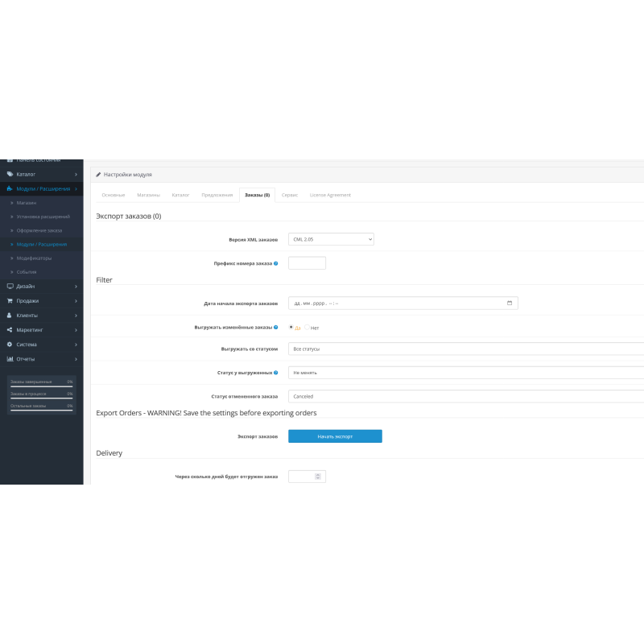The height and width of the screenshot is (644, 644).
Task: Click the Отчеты chart icon
Action: (x=9, y=358)
